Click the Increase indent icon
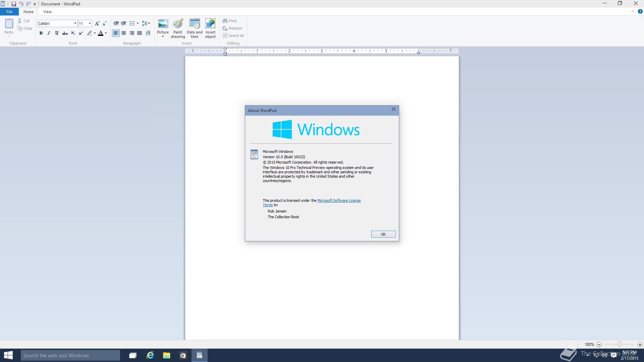 pyautogui.click(x=124, y=23)
